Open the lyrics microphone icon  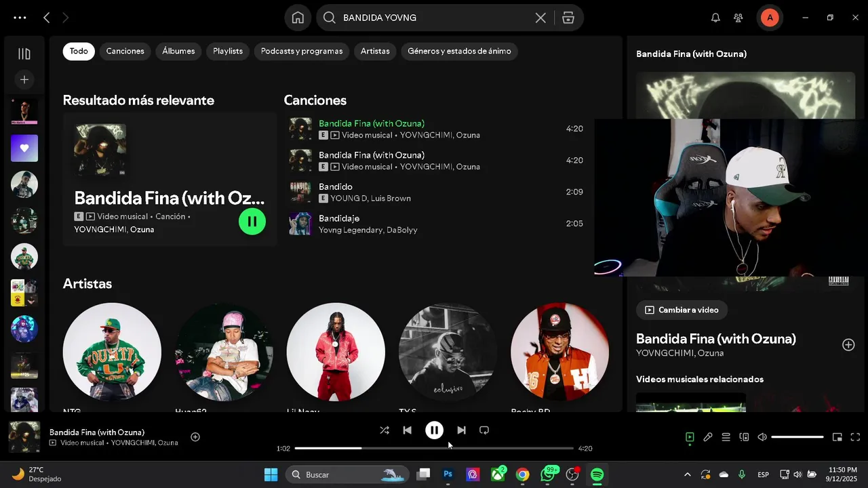pyautogui.click(x=708, y=437)
